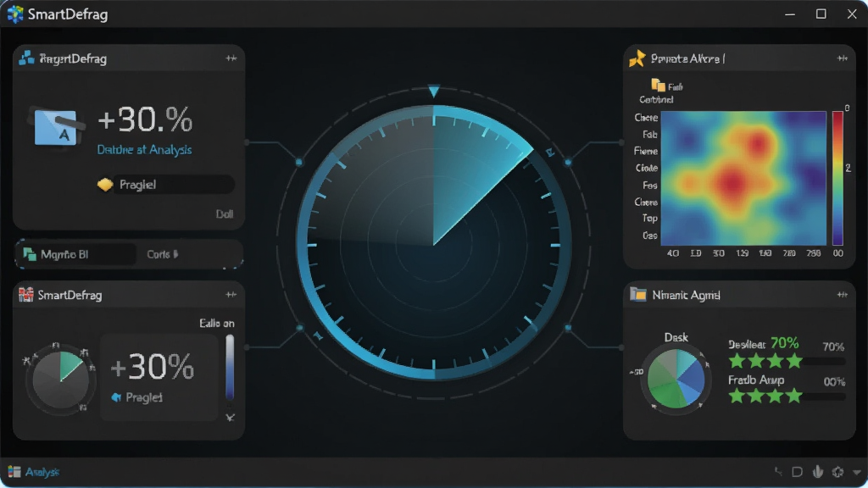Click the Pragiel dark pill field
Image resolution: width=868 pixels, height=488 pixels.
point(173,184)
